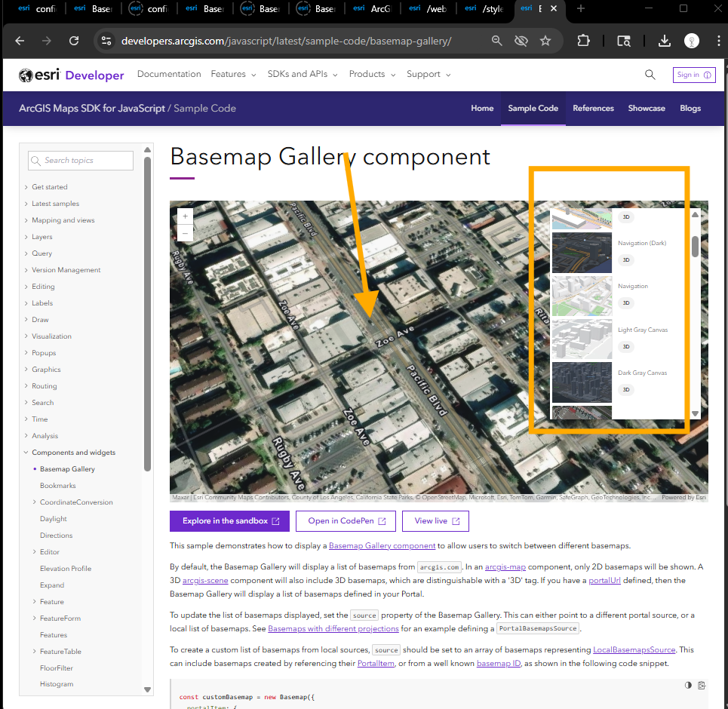Select the Light Gray Canvas basemap thumbnail

pos(582,339)
